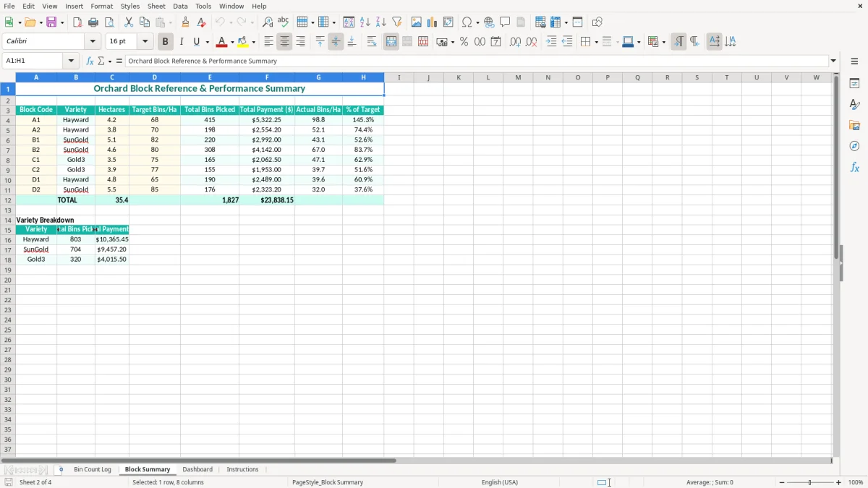The width and height of the screenshot is (868, 488).
Task: Open Font Name dropdown arrow
Action: click(x=93, y=42)
